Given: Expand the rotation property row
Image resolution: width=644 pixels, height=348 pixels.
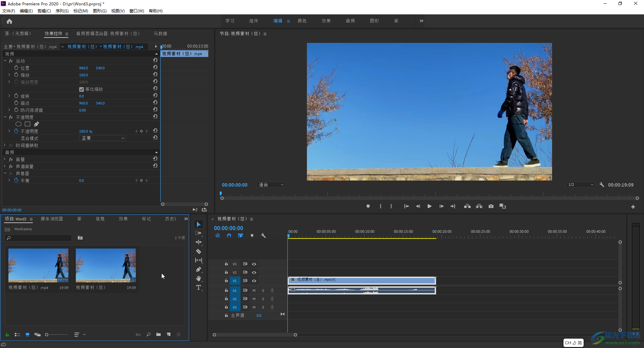Looking at the screenshot, I should click(9, 96).
